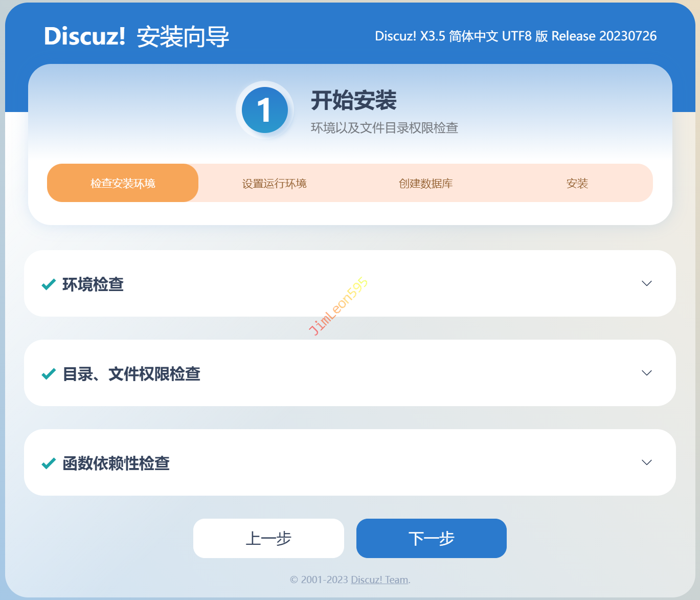Select the 检查安装环境 step tab
Viewport: 700px width, 600px height.
click(x=123, y=183)
